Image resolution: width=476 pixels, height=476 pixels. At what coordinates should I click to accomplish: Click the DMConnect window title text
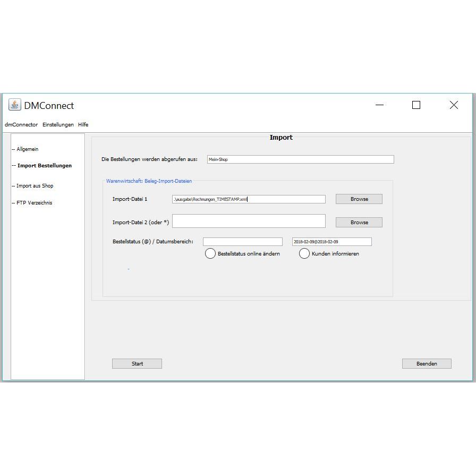click(x=49, y=106)
